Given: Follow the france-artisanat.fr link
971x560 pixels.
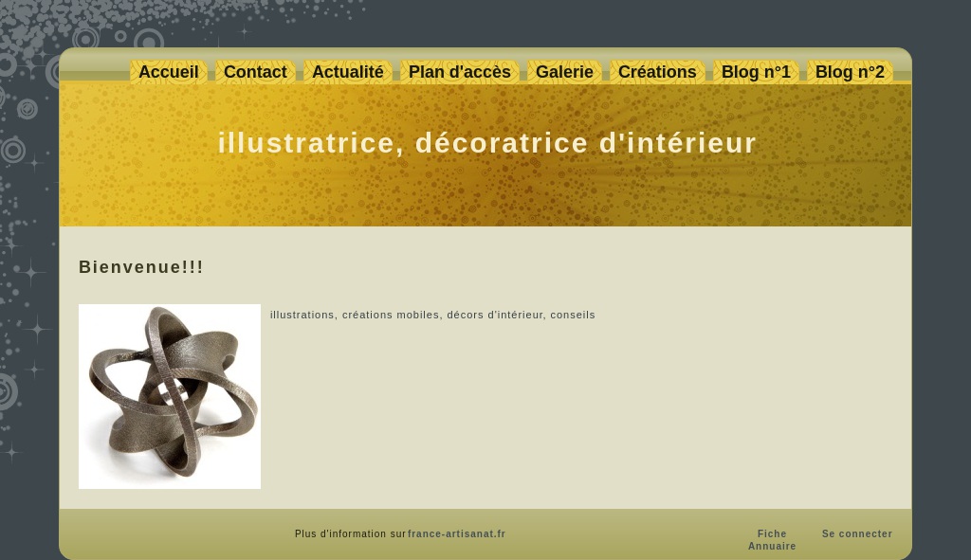Looking at the screenshot, I should coord(456,533).
